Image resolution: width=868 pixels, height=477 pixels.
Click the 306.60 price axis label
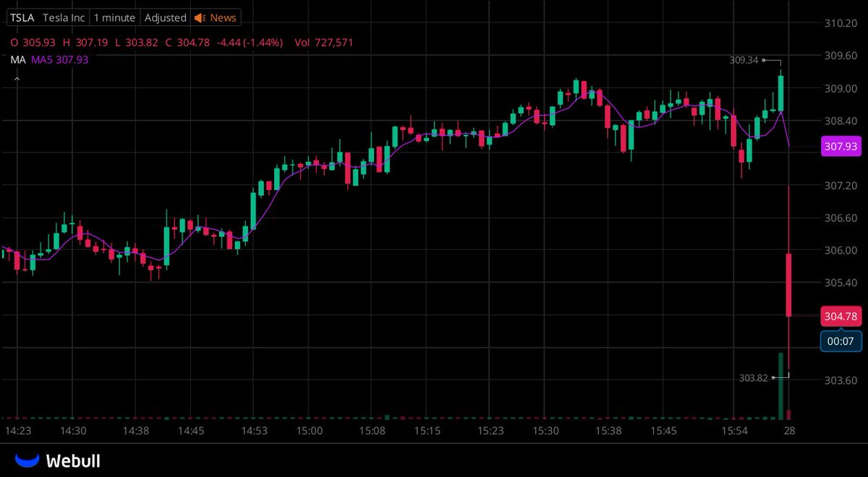[x=841, y=218]
